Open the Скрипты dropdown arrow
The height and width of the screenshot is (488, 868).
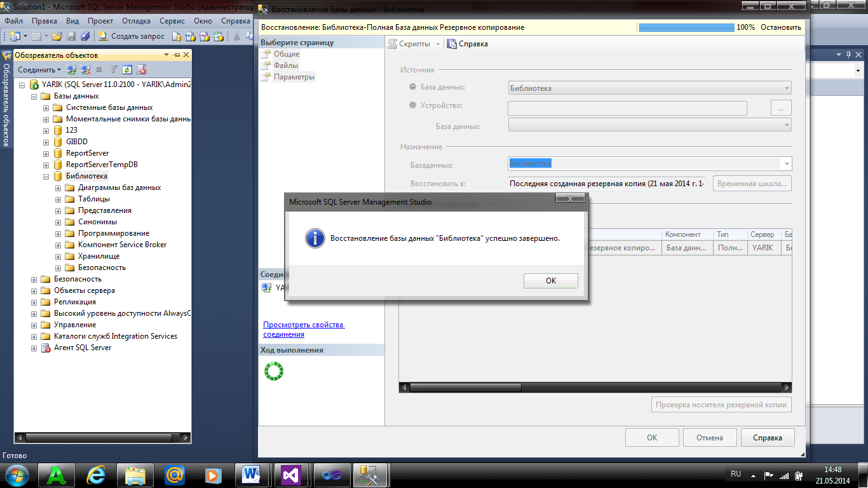pyautogui.click(x=437, y=44)
